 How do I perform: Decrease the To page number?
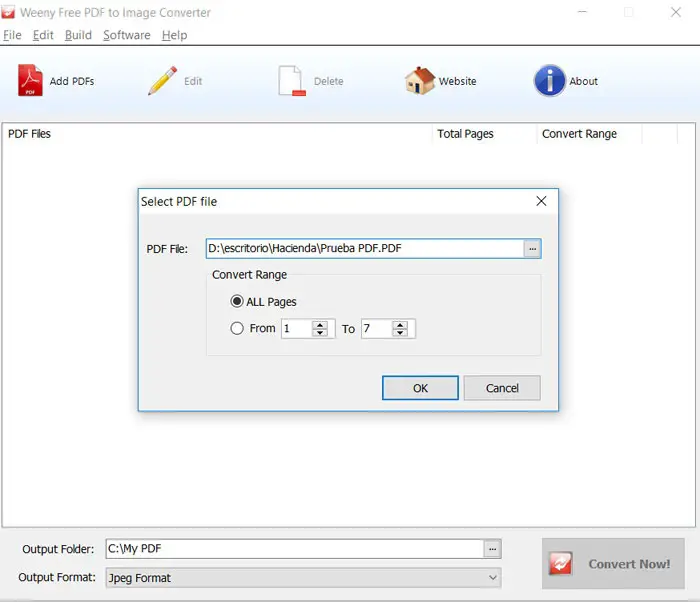coord(400,333)
